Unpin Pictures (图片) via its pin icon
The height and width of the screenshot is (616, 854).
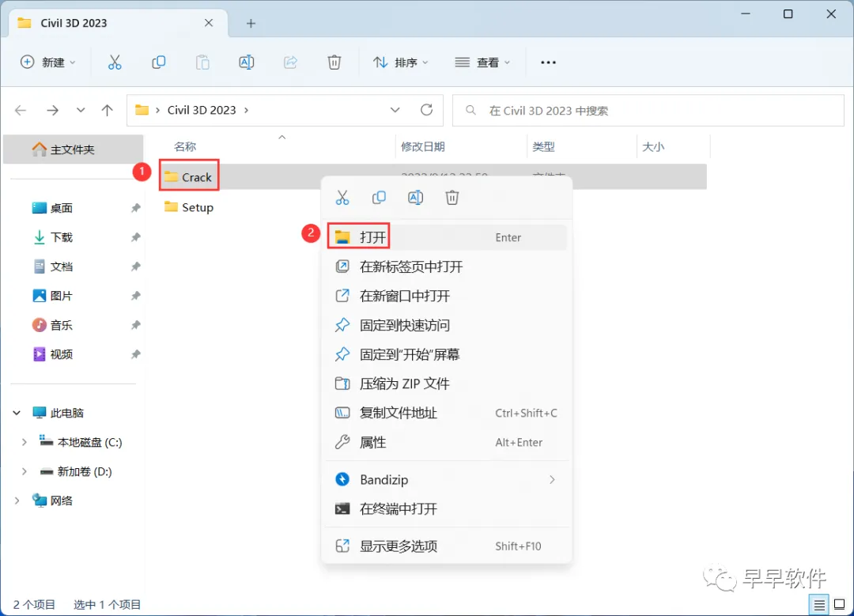point(136,296)
